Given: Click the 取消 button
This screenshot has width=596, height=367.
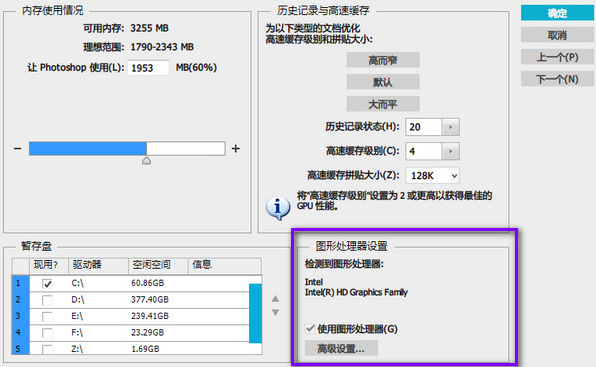Looking at the screenshot, I should coord(557,35).
